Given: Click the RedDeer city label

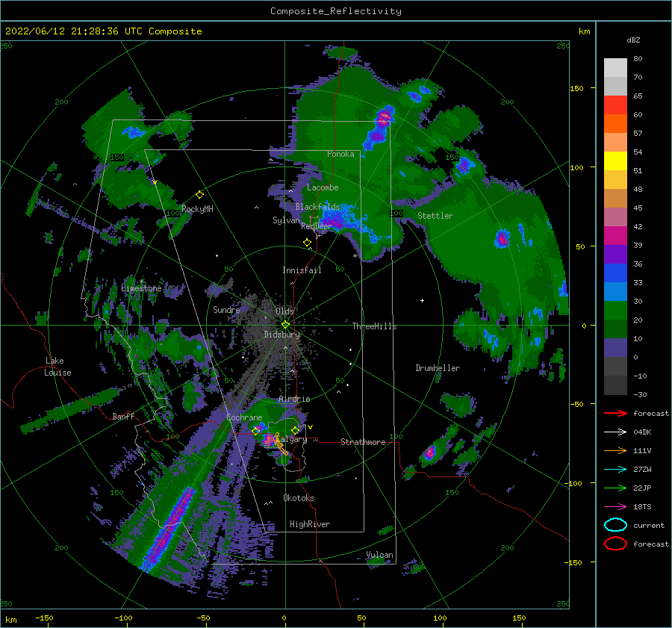Looking at the screenshot, I should [317, 226].
